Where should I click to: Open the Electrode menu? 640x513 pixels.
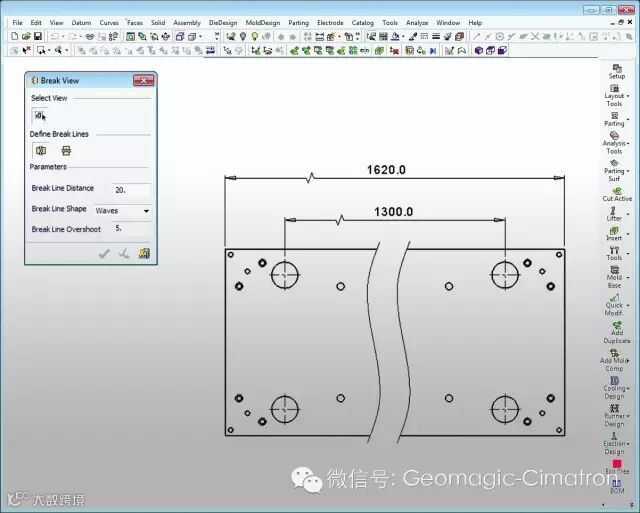[330, 23]
